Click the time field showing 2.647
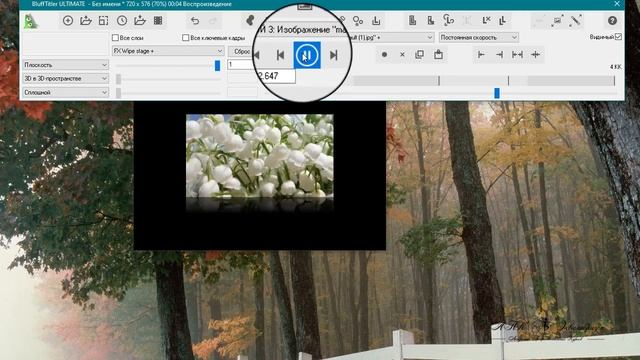The height and width of the screenshot is (360, 640). (276, 76)
